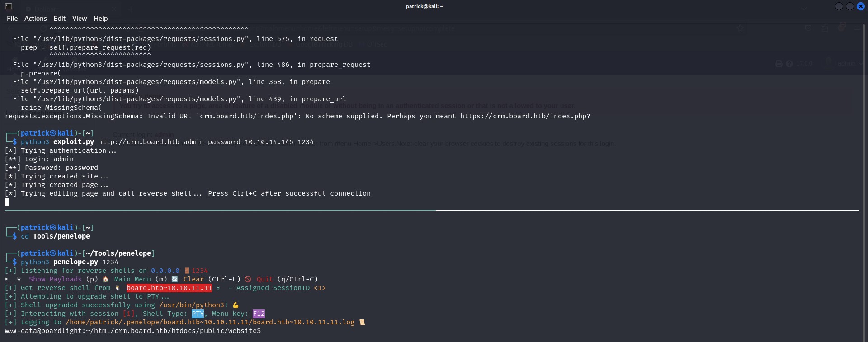Click the 'Login: admin' line
The width and height of the screenshot is (868, 342).
point(39,159)
